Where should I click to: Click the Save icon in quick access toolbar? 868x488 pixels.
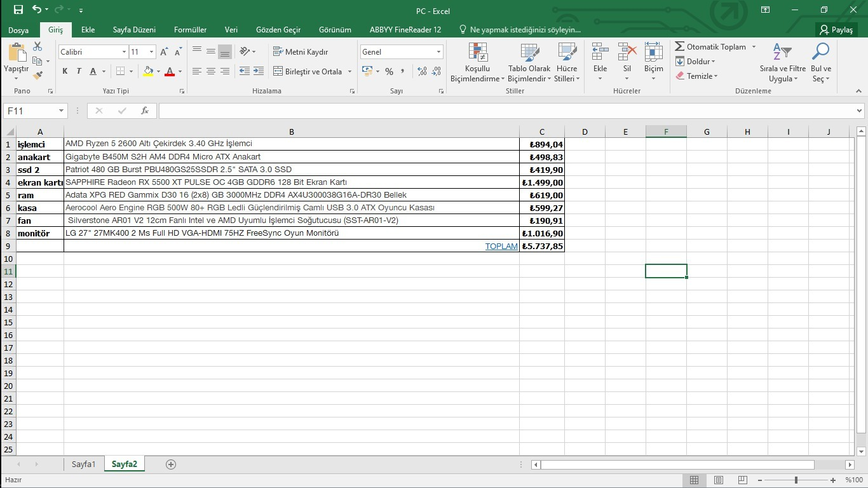(x=18, y=10)
